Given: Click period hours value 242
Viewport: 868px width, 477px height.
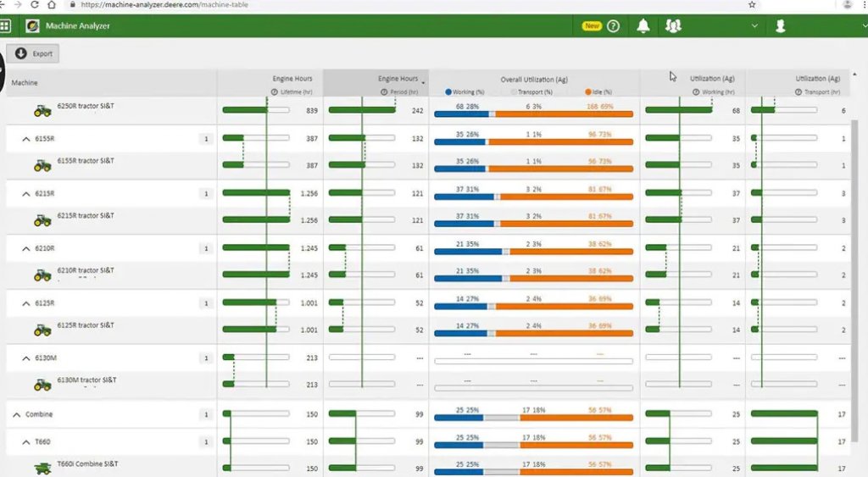Looking at the screenshot, I should click(x=417, y=111).
